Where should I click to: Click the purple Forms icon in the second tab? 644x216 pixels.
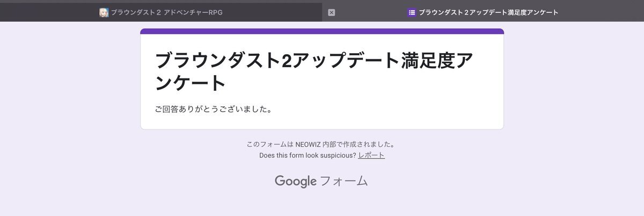coord(412,12)
